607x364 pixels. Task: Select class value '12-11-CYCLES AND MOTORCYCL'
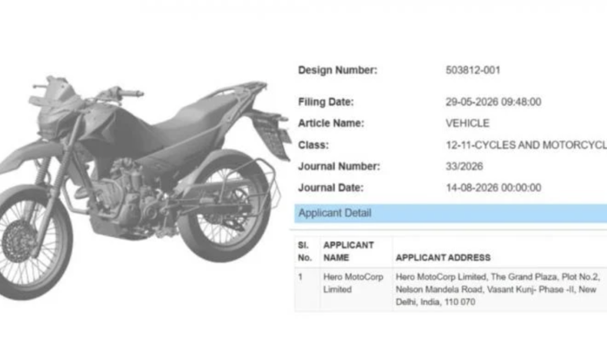[x=526, y=145]
